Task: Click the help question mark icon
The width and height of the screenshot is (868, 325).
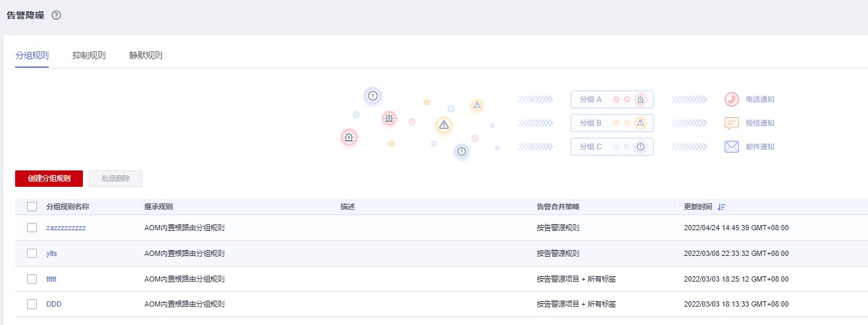Action: [x=56, y=15]
